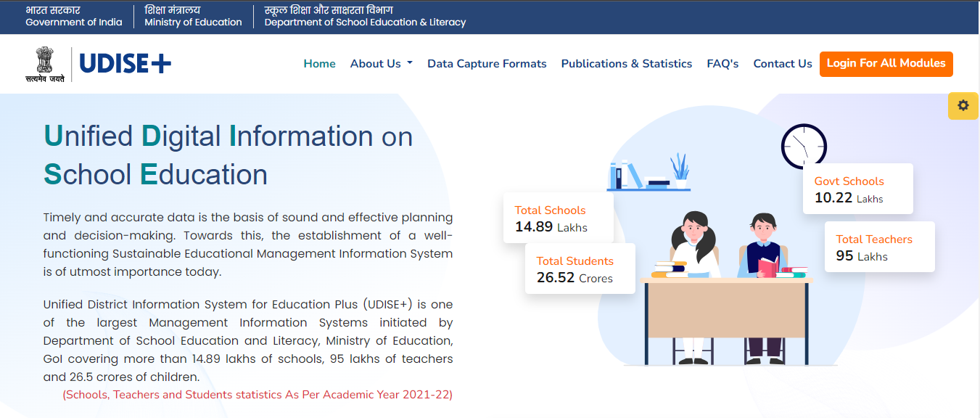The width and height of the screenshot is (980, 418).
Task: Click paragraph starting 'Timely and accurate data'
Action: coord(248,245)
